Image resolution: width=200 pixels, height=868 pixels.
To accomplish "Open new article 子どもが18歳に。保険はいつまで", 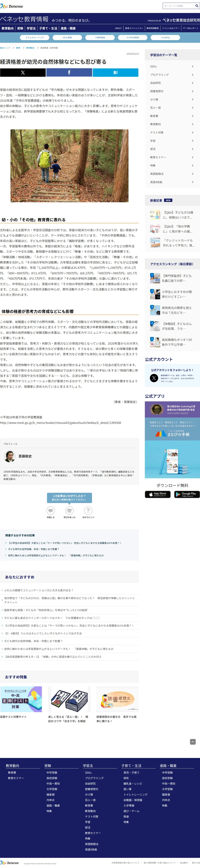I will pos(172,215).
